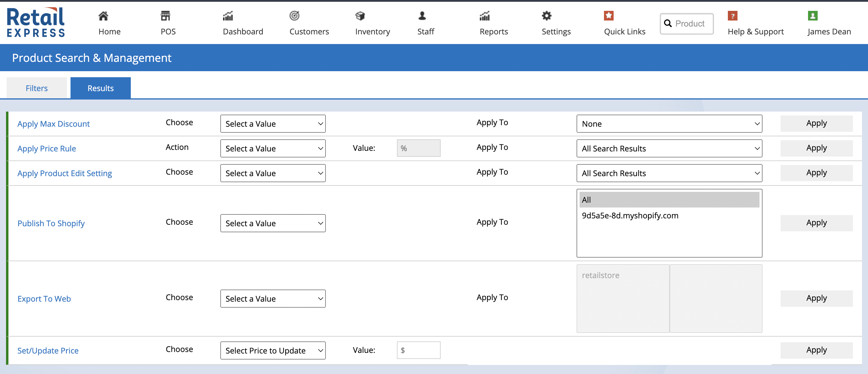Open the Help & Support menu label
Screen dimensions: 868x374
(x=756, y=32)
